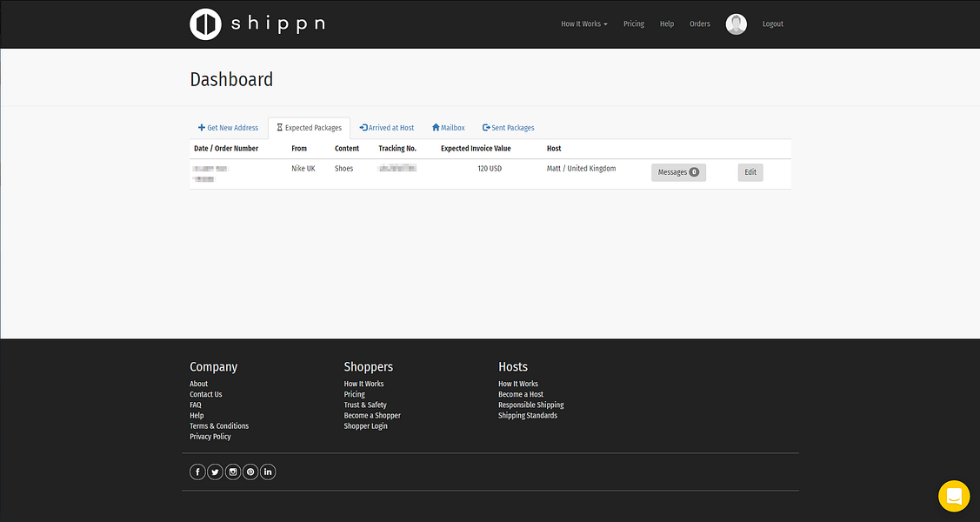Click the shippn logo icon
The image size is (980, 522).
(205, 24)
